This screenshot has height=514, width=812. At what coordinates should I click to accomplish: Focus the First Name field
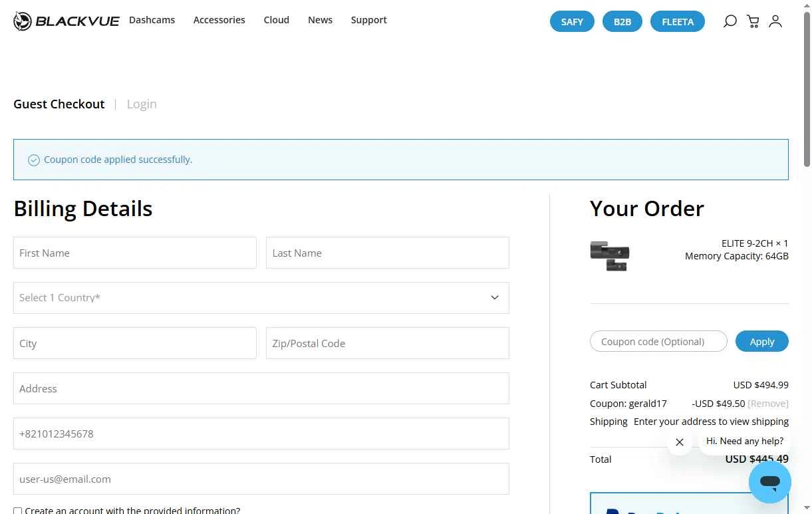[x=135, y=253]
